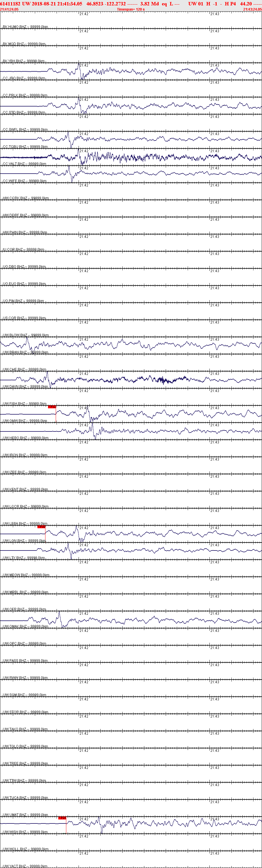The image size is (262, 868).
Task: Click the "UW.CHE BHZ" station label
Action: point(14,370)
